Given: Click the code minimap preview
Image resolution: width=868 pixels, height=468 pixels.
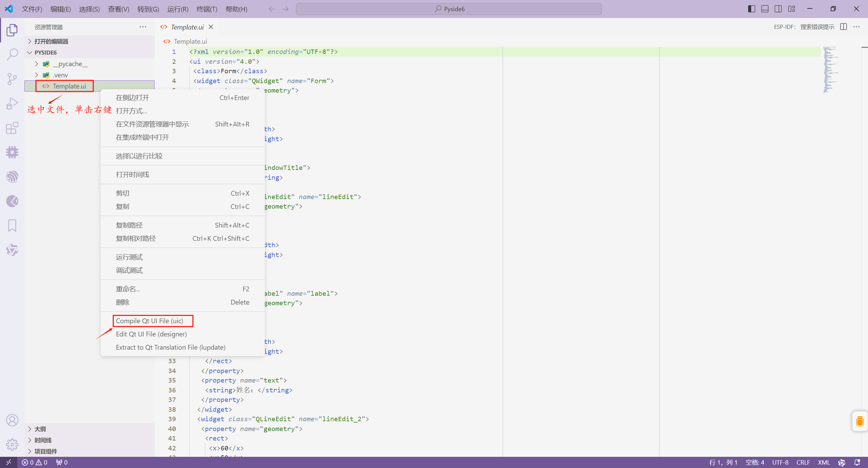Looking at the screenshot, I should [829, 70].
